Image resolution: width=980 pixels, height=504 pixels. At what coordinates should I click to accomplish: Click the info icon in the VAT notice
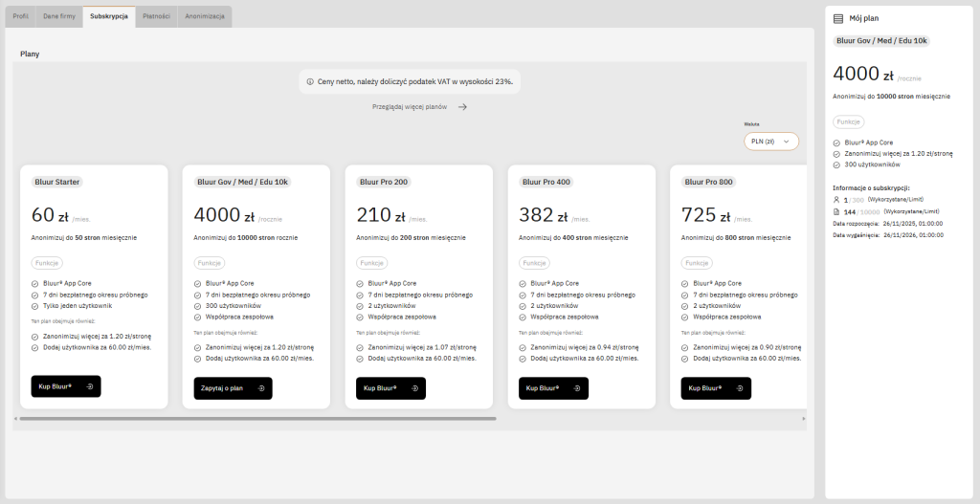point(310,82)
